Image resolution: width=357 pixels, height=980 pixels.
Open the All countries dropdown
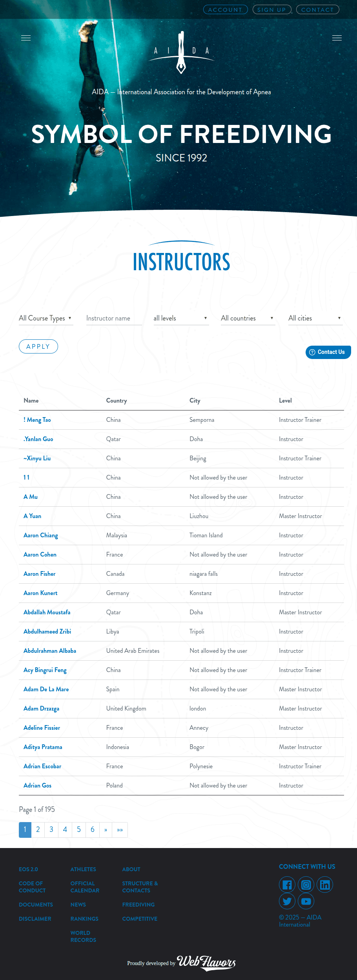click(x=248, y=318)
